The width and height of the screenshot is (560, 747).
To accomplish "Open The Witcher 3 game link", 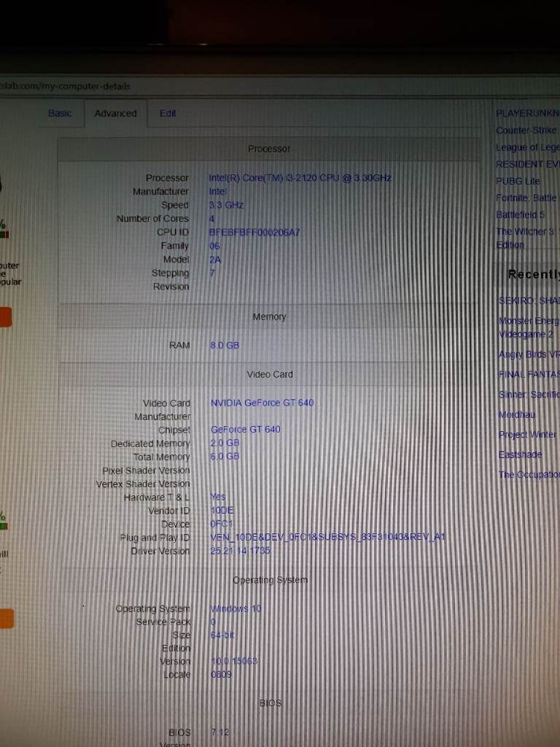I will 526,232.
